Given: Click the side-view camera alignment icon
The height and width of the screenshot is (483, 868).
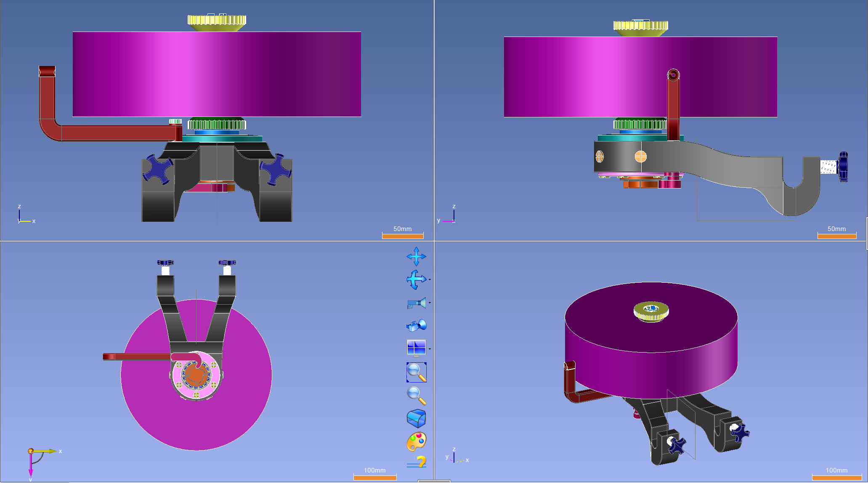Looking at the screenshot, I should [416, 303].
